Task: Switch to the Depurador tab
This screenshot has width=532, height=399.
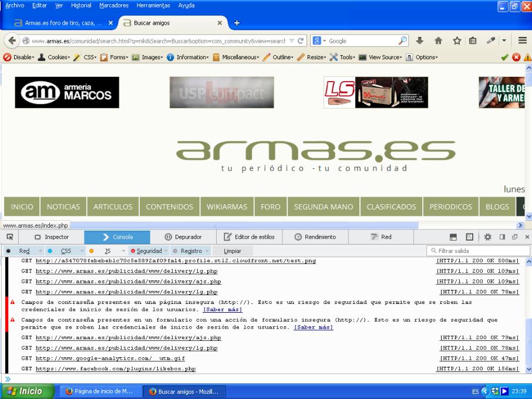Action: (x=183, y=237)
